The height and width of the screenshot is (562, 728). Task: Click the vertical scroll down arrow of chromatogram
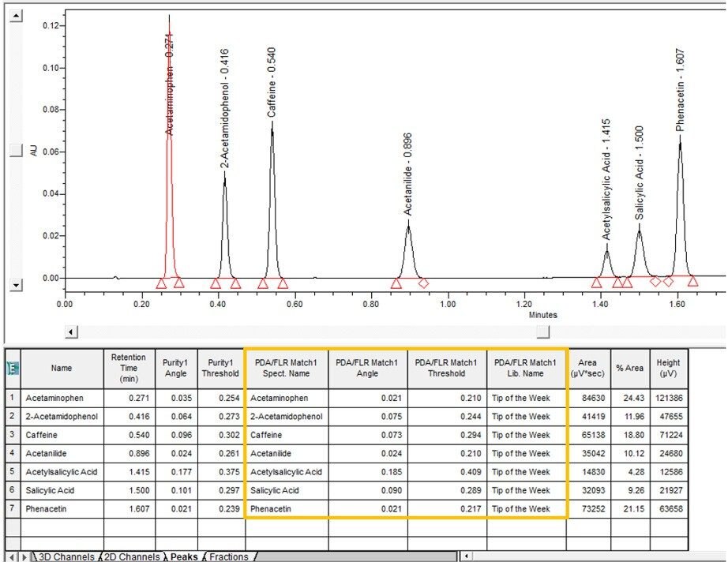(x=17, y=285)
